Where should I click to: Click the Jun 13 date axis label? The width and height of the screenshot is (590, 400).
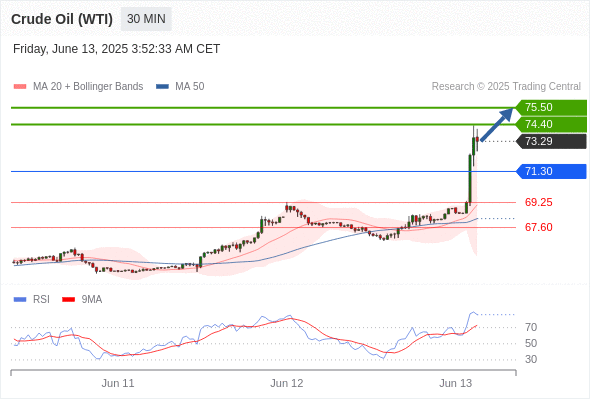click(x=456, y=383)
